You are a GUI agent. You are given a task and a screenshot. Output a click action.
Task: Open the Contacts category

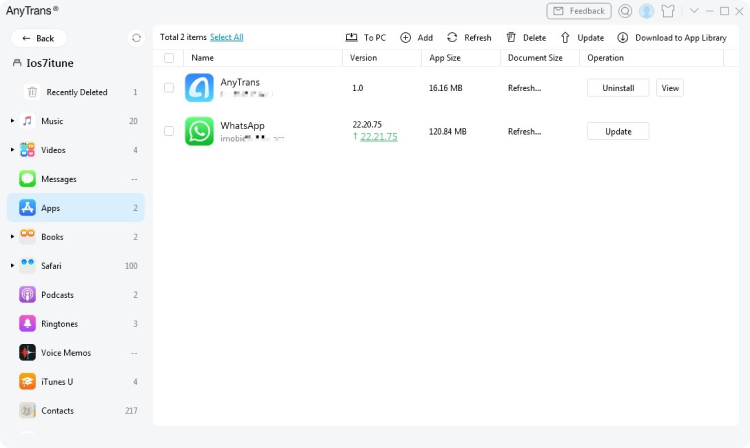[x=57, y=411]
